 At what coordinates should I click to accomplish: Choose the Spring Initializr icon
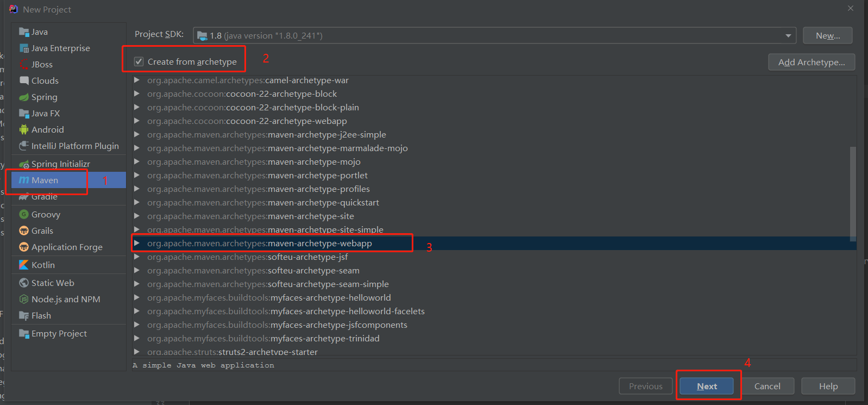click(24, 164)
